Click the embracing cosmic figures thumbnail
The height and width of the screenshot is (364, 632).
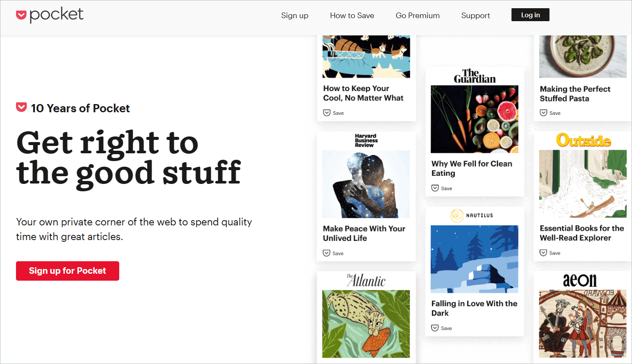click(x=366, y=184)
